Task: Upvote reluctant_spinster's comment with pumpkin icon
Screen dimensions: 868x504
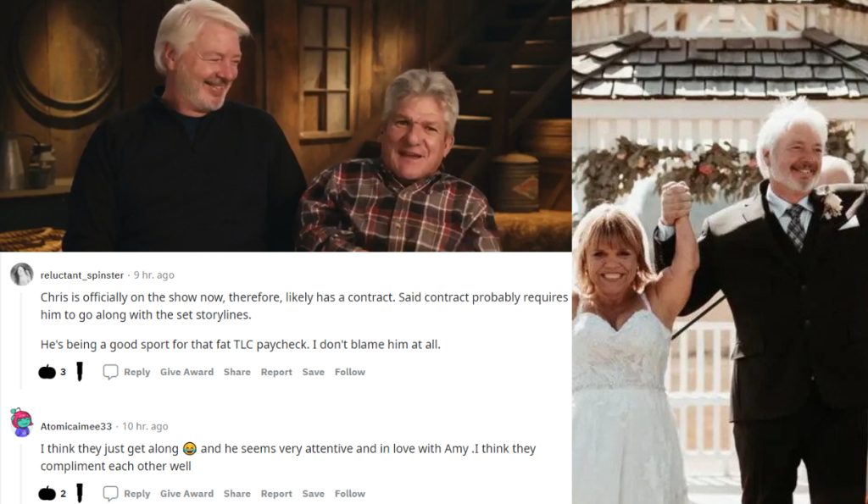Action: click(x=47, y=372)
